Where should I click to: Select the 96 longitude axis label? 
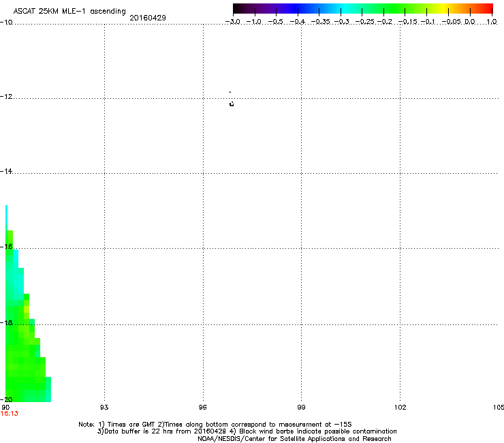click(202, 408)
